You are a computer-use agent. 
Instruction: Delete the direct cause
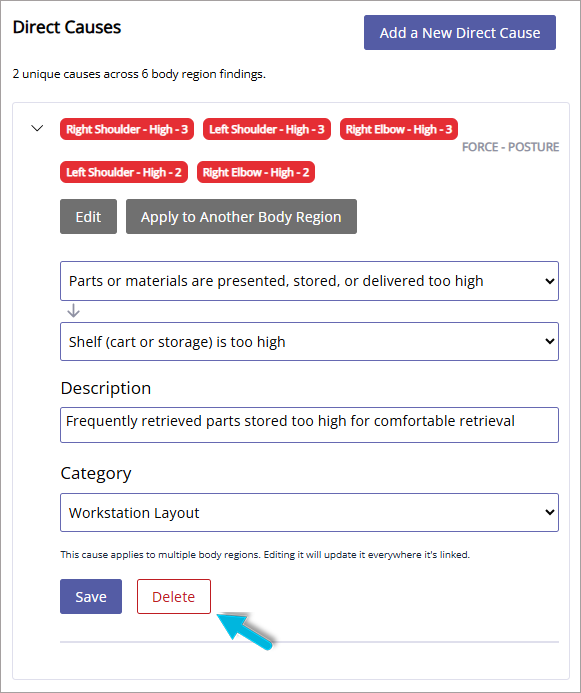(174, 597)
